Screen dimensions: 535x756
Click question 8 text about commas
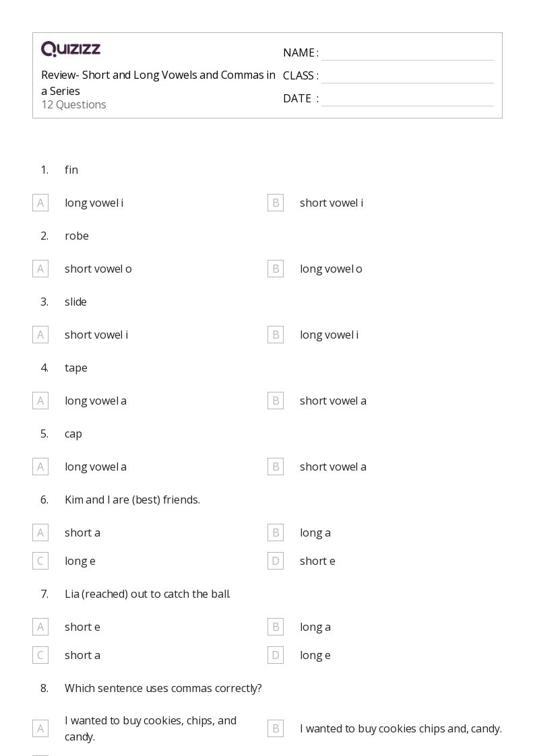coord(163,689)
